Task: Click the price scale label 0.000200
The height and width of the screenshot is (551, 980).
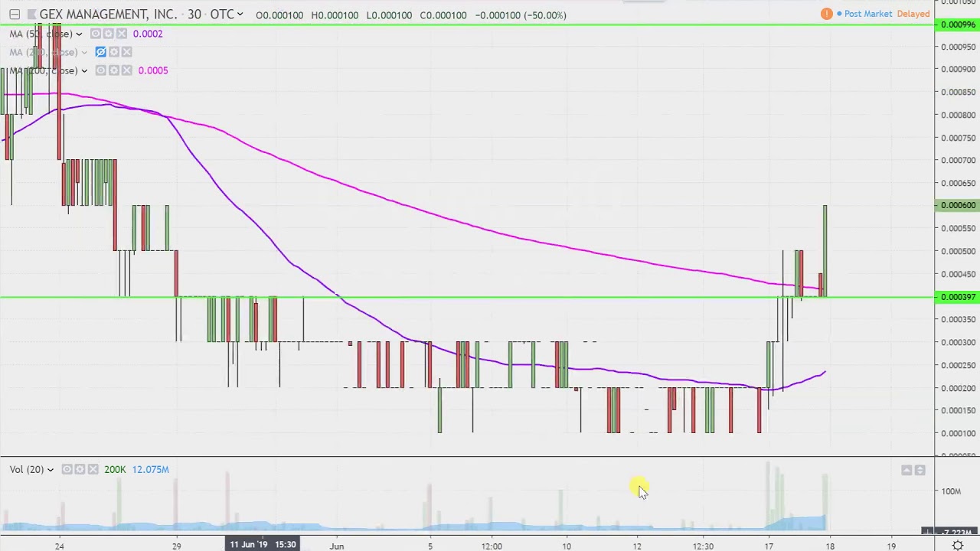Action: tap(959, 388)
